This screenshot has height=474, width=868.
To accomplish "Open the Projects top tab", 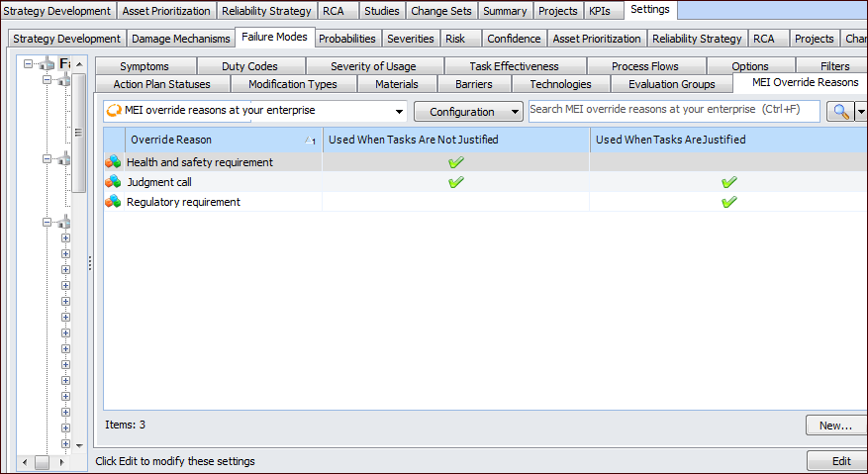I will point(558,11).
